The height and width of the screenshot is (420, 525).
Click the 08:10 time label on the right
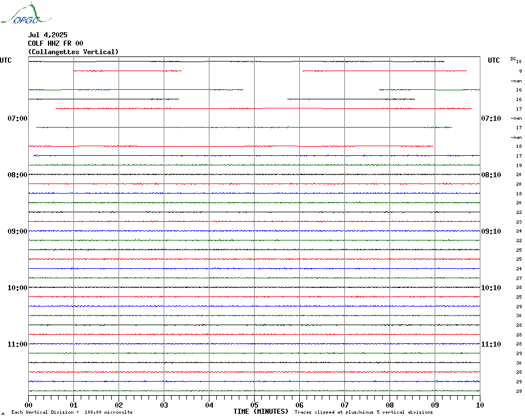coord(491,175)
